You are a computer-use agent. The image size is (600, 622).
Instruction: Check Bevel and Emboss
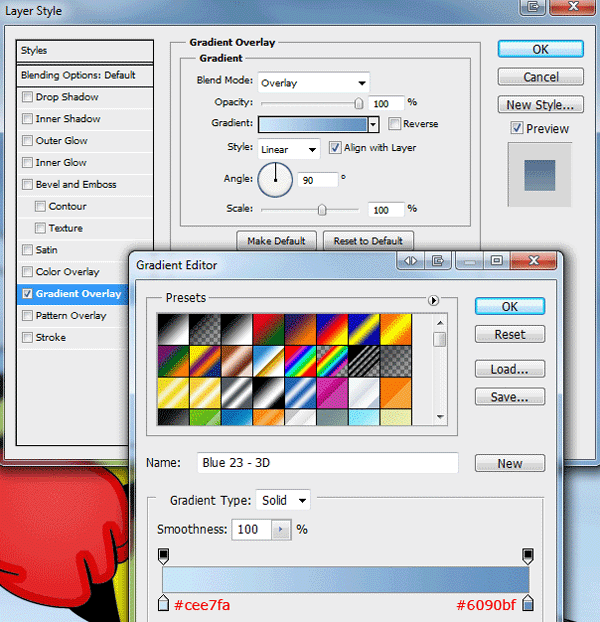click(x=27, y=184)
